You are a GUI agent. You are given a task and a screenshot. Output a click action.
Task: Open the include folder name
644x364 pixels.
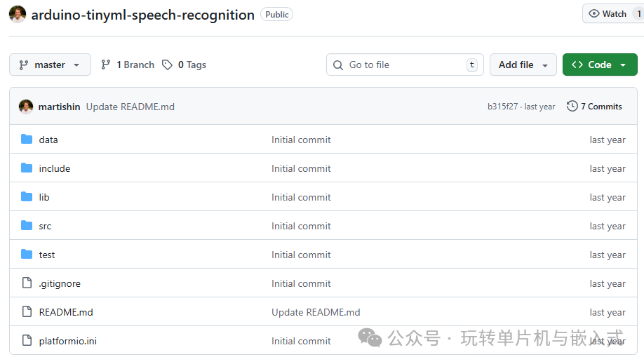click(55, 168)
